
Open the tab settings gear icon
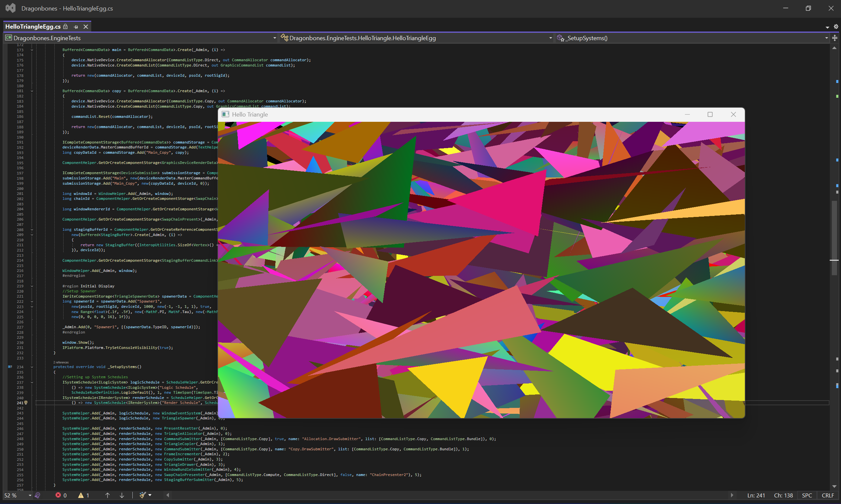click(x=836, y=27)
